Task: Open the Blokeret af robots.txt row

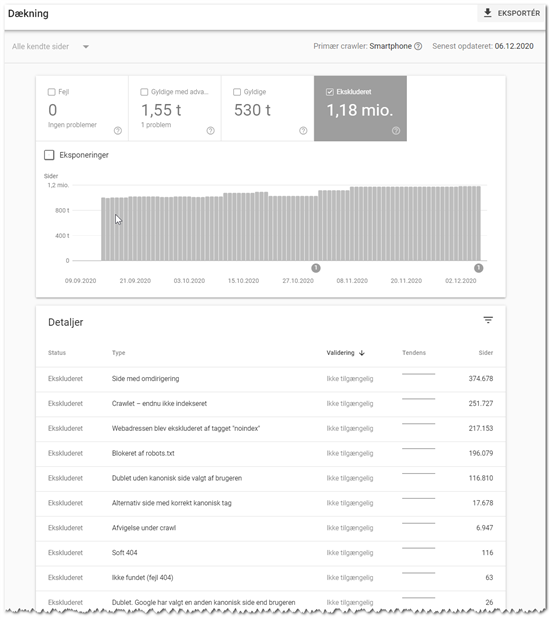Action: [270, 454]
